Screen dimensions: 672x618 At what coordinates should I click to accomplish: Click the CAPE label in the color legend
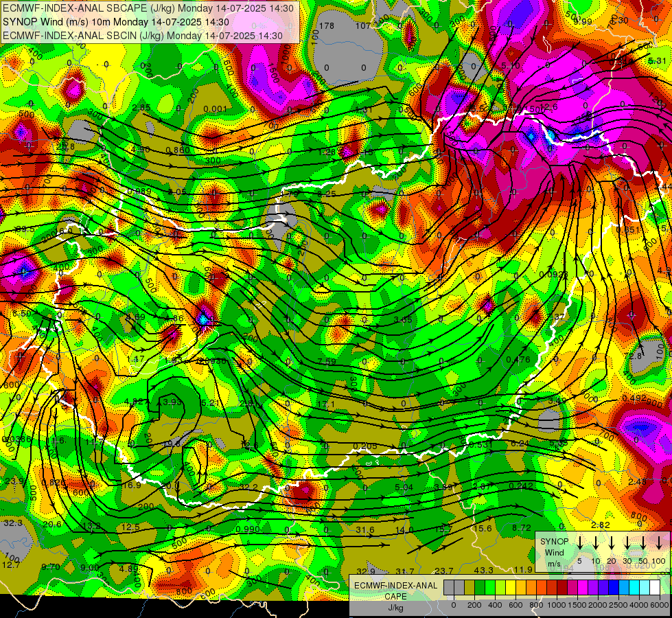[x=395, y=597]
